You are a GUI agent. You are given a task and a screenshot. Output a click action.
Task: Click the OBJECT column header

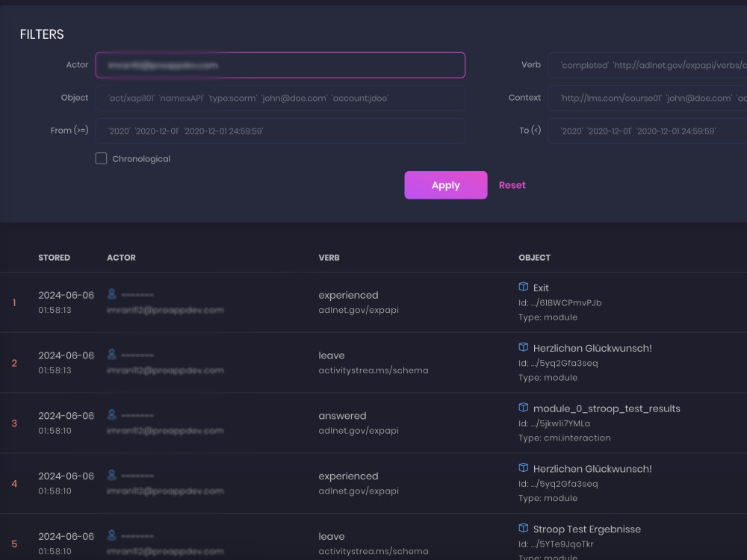(x=535, y=258)
